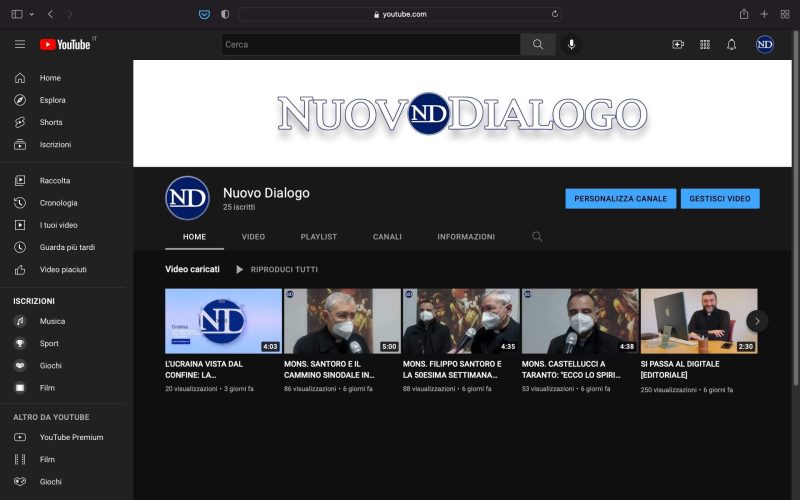Open title MONS. CASTELLUCCI A TARANTO

pyautogui.click(x=571, y=369)
